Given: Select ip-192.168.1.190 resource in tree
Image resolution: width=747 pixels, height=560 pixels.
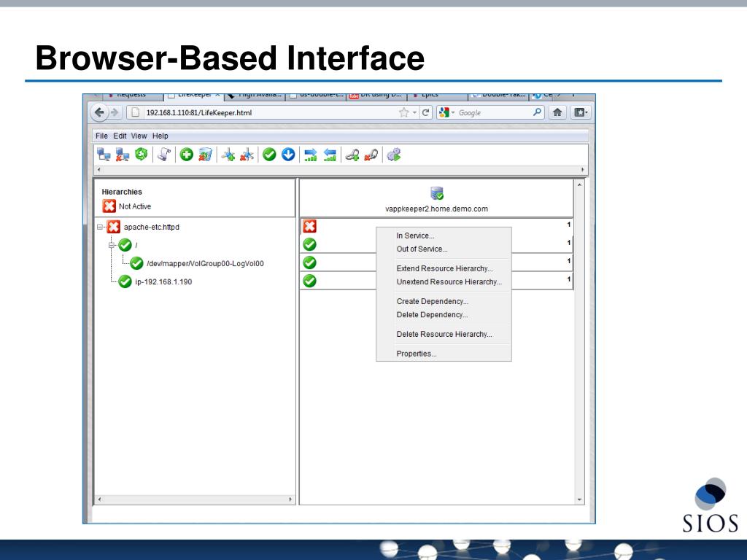Looking at the screenshot, I should click(x=158, y=281).
